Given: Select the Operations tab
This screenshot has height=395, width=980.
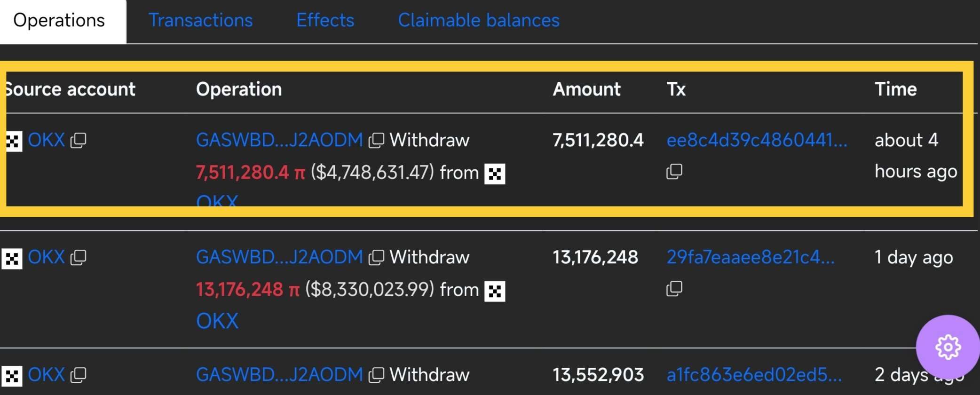Looking at the screenshot, I should (59, 20).
